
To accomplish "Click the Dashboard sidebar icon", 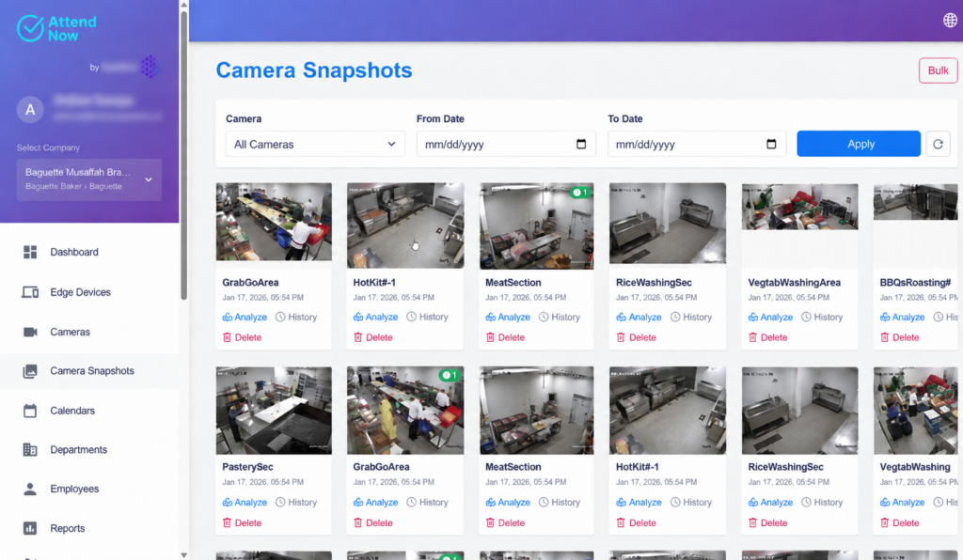I will [30, 252].
